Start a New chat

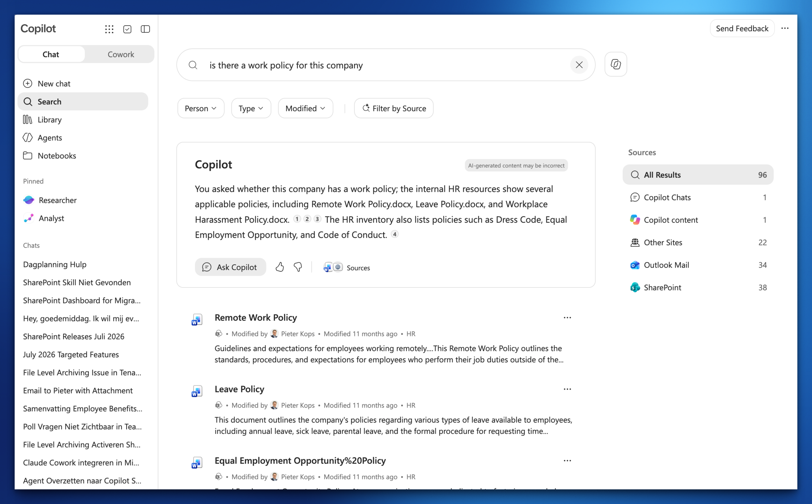click(x=83, y=83)
